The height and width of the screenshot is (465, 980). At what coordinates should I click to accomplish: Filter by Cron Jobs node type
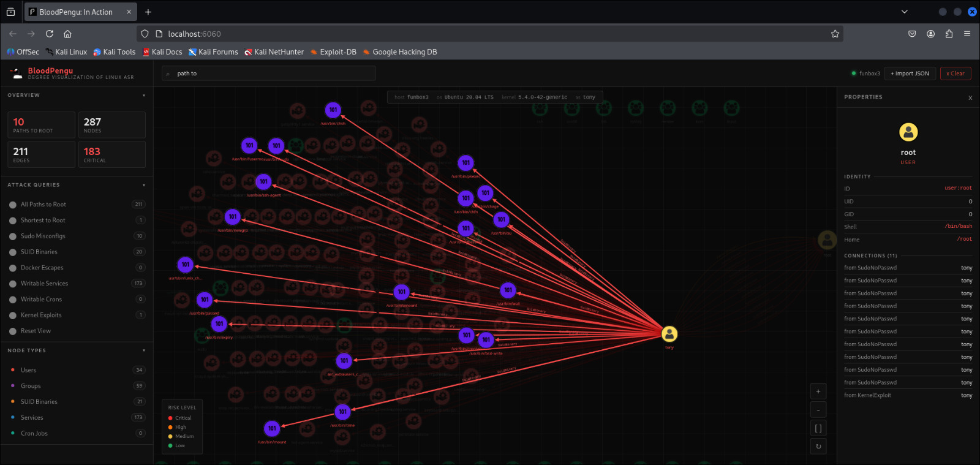point(77,434)
